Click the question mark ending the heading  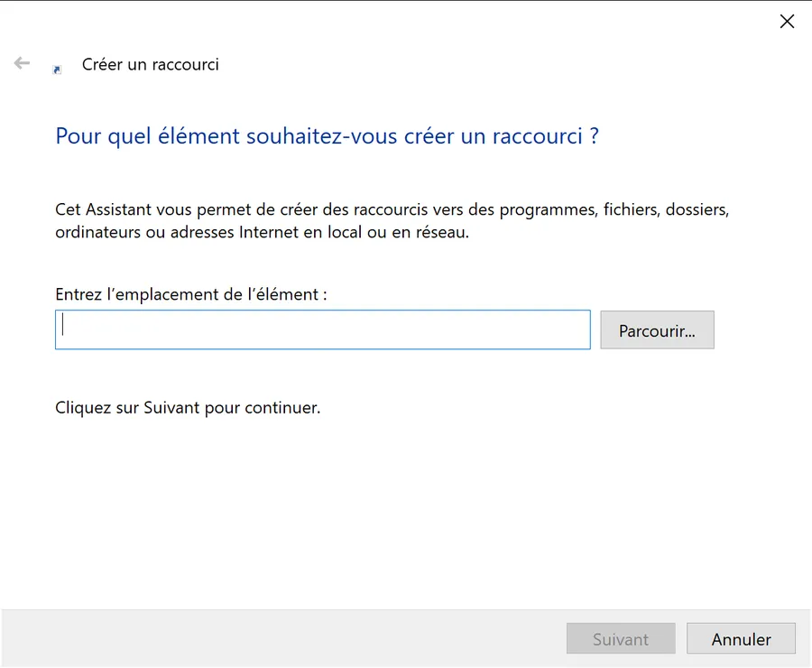(x=594, y=136)
